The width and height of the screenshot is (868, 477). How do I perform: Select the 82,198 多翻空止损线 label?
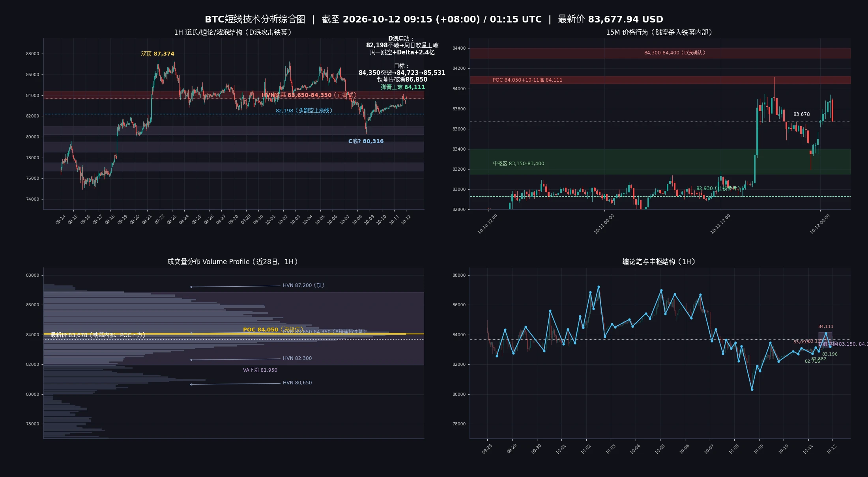pos(304,110)
